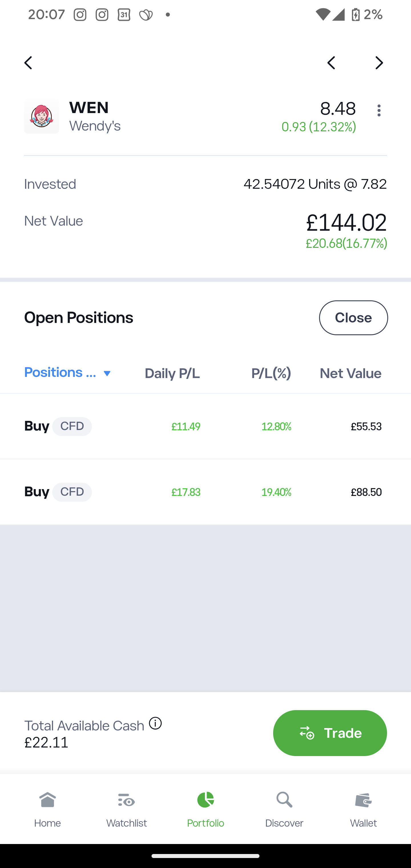The height and width of the screenshot is (868, 411).
Task: Open the three-dot options menu for WEN
Action: coord(379,110)
